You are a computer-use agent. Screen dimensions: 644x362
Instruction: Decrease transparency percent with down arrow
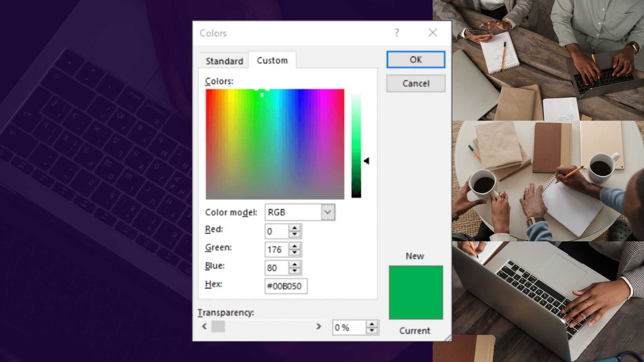coord(372,330)
